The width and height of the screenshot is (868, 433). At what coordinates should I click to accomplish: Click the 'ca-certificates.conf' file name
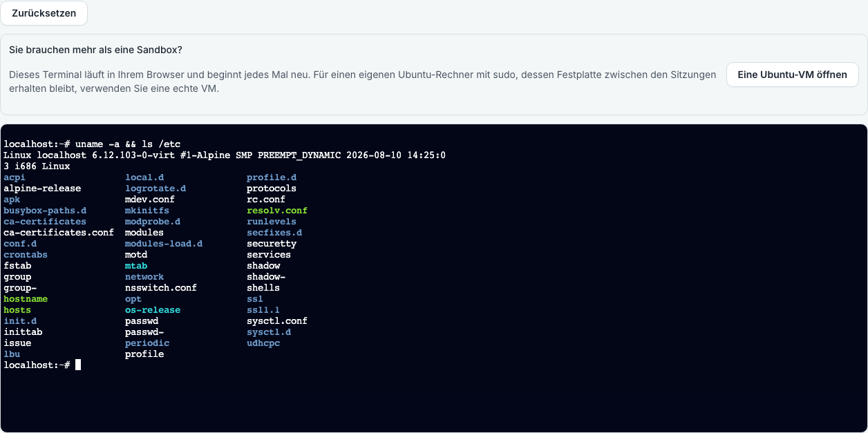tap(59, 233)
